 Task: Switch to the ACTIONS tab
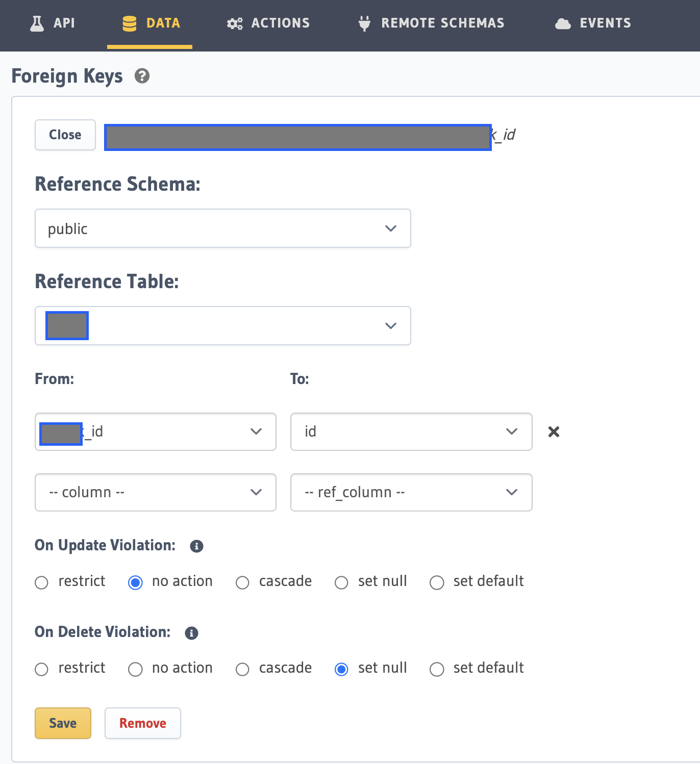267,23
